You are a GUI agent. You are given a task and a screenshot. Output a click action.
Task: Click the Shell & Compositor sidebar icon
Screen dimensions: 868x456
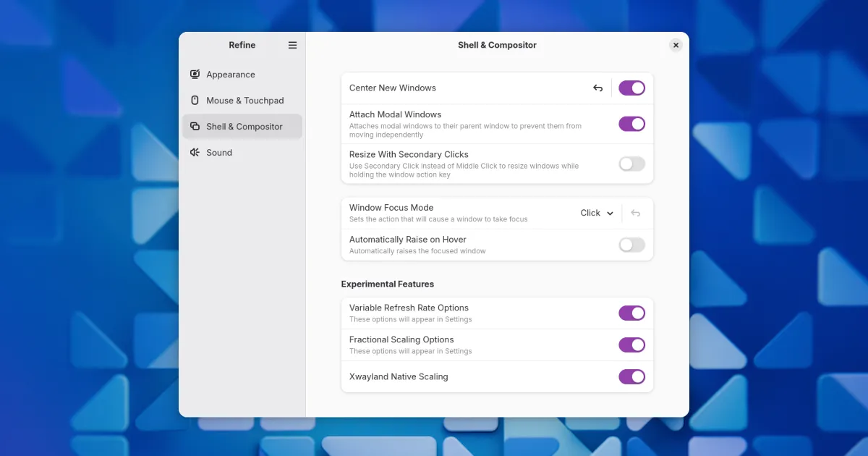[195, 127]
